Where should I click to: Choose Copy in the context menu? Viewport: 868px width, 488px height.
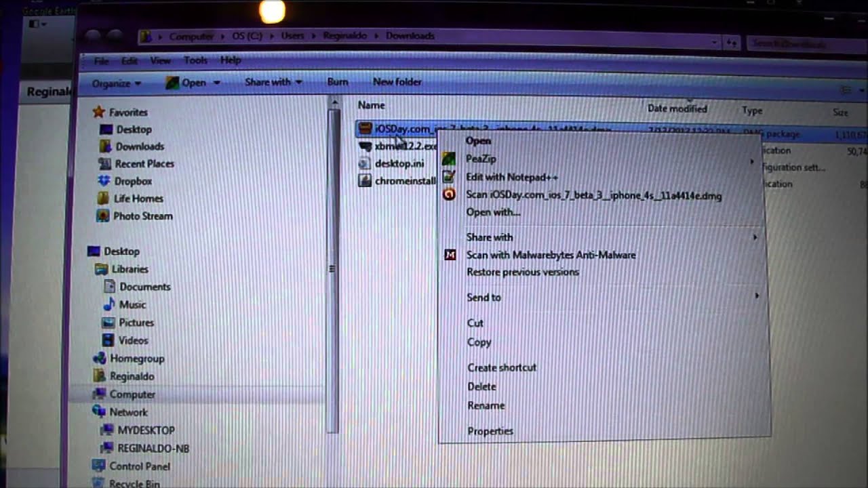coord(479,342)
